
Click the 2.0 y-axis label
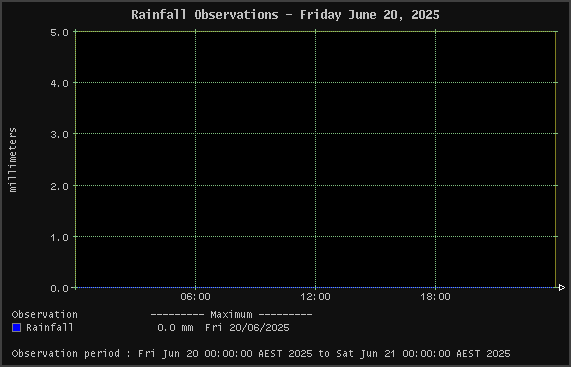59,186
